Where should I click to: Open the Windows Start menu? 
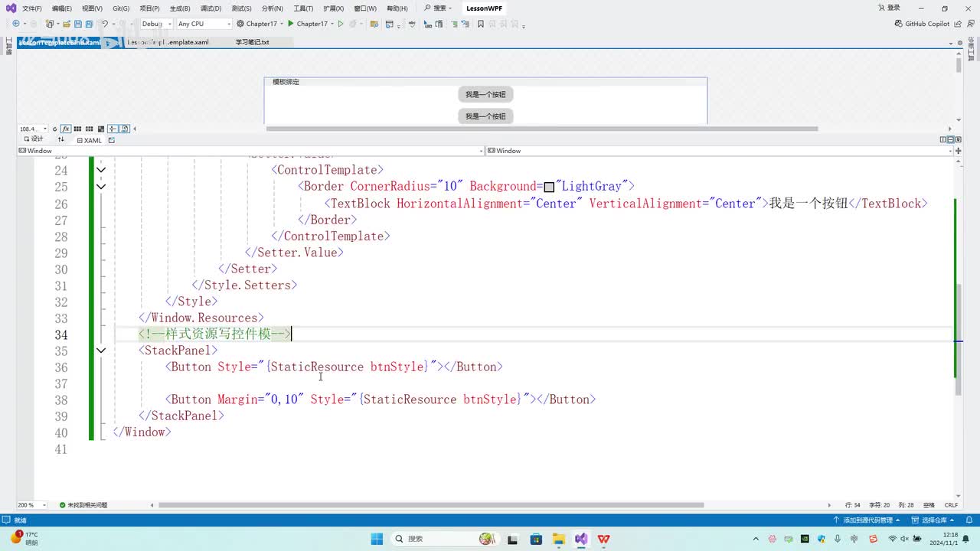pos(377,539)
